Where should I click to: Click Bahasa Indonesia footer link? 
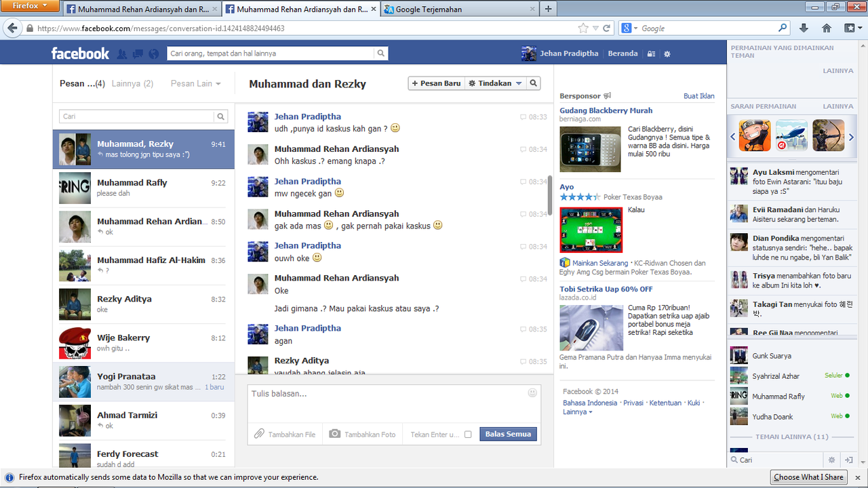(x=590, y=403)
